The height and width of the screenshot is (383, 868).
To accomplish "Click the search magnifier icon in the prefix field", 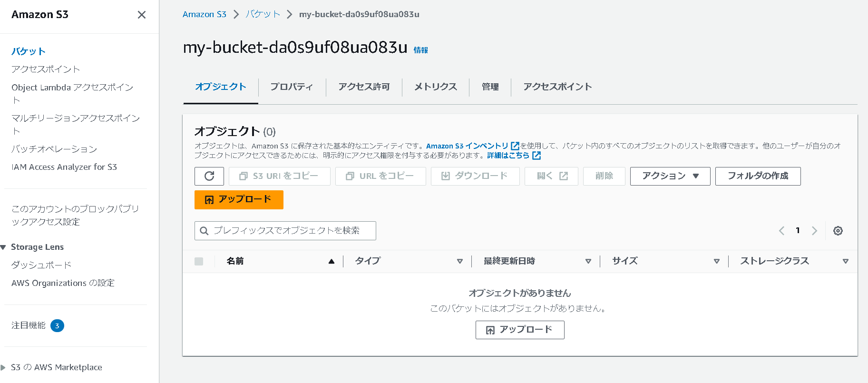I will [x=204, y=231].
